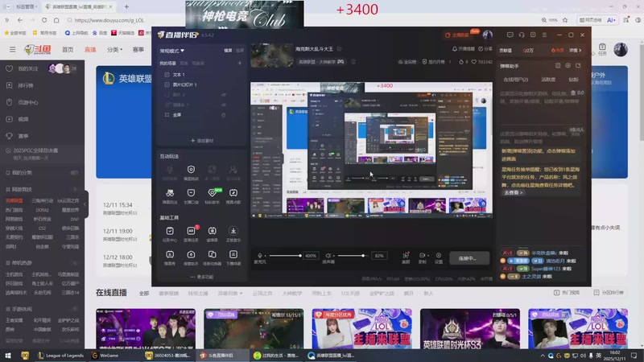The width and height of the screenshot is (644, 362).
Task: Click 去查看 link in task notice
Action: (514, 192)
